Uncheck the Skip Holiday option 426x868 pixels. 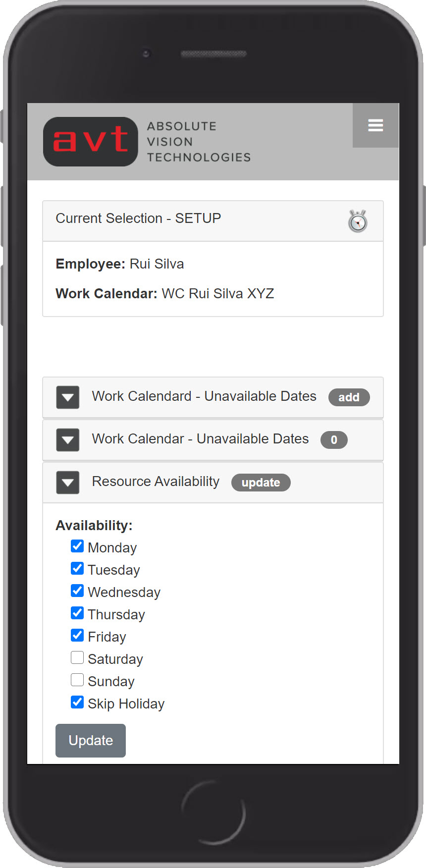click(x=77, y=703)
